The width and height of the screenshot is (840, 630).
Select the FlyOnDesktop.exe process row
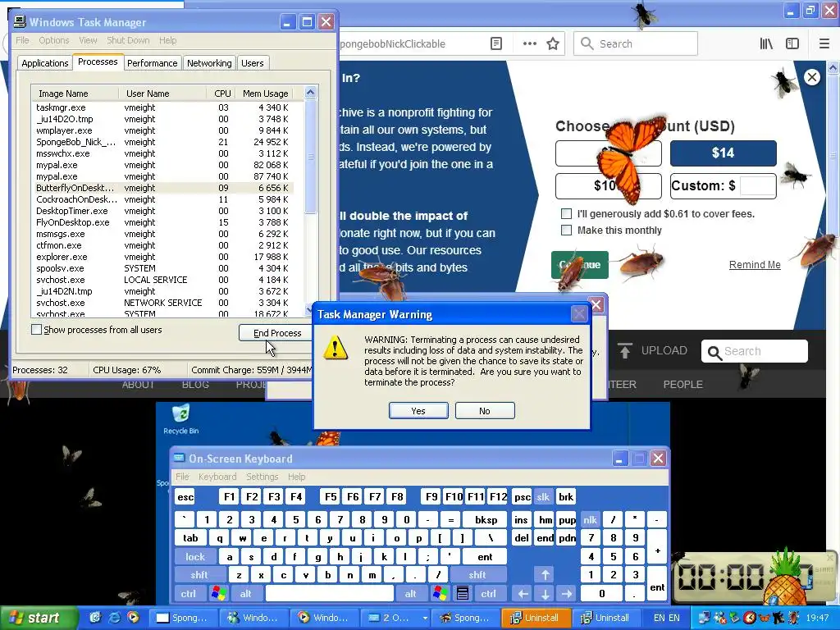click(162, 222)
